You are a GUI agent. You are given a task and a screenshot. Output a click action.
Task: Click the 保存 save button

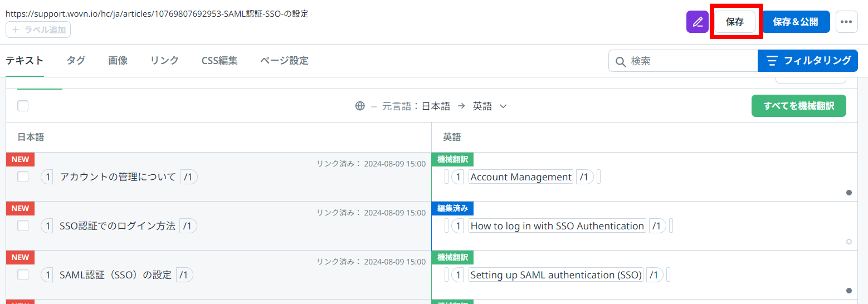pyautogui.click(x=735, y=22)
